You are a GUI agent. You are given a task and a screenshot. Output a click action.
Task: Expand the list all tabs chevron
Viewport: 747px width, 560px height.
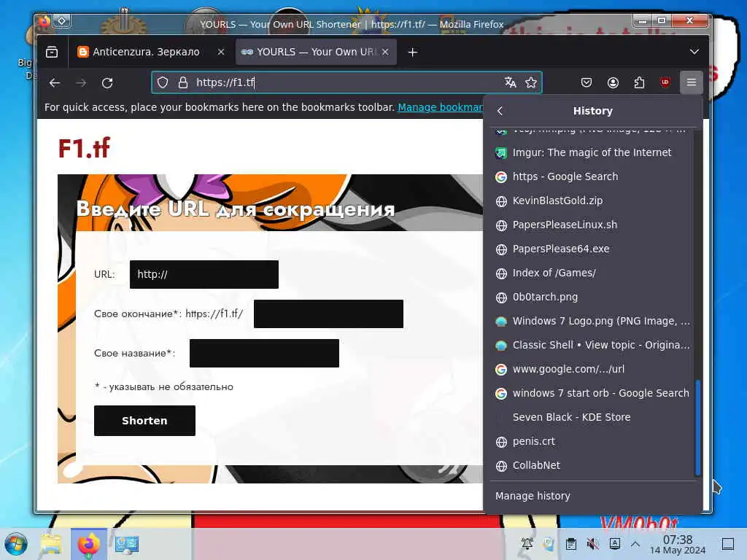pos(694,52)
